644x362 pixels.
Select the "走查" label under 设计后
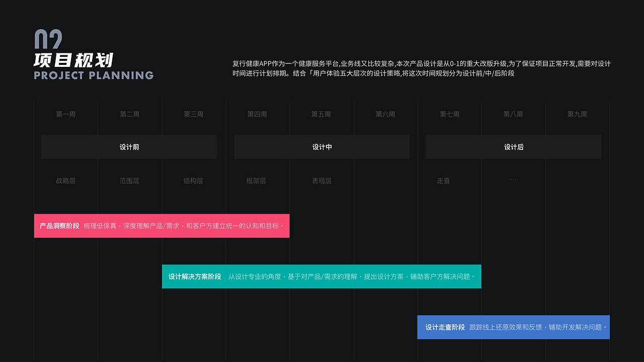(443, 180)
